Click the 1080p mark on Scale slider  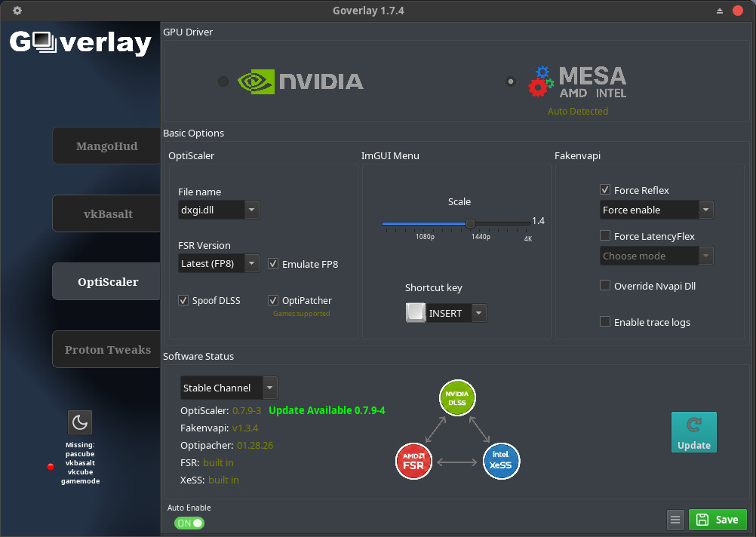pyautogui.click(x=426, y=237)
